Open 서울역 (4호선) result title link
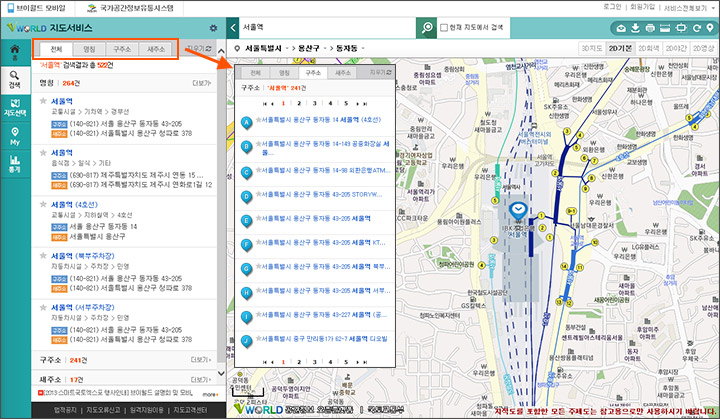The image size is (720, 419). click(74, 204)
